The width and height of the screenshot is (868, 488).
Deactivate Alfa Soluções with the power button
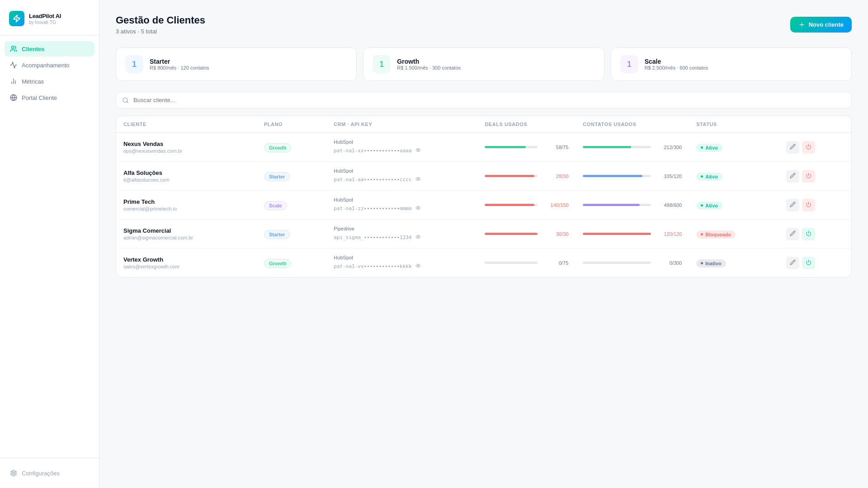(808, 176)
